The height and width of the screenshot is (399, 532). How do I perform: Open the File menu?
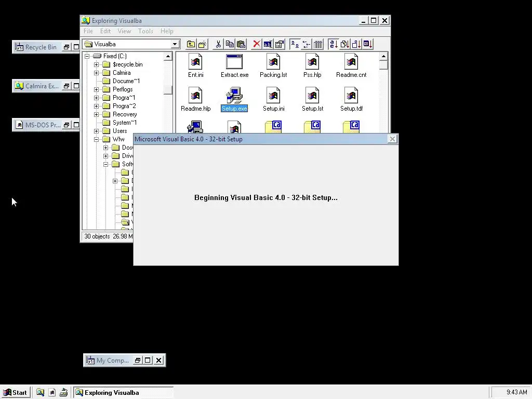click(x=88, y=31)
